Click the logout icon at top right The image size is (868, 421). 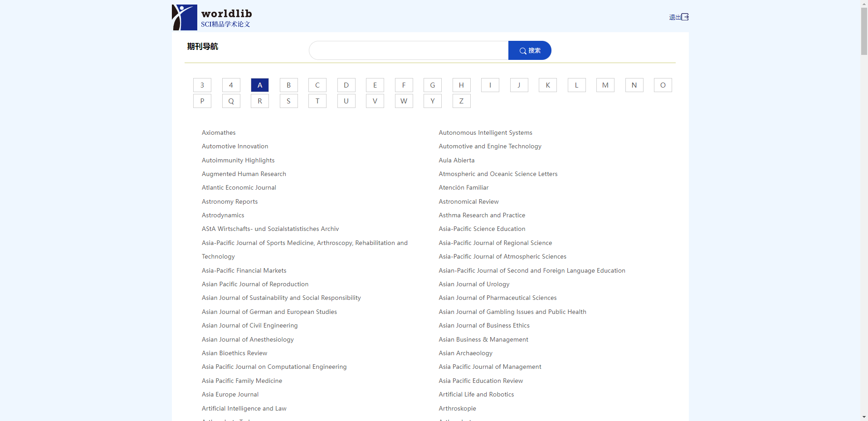pyautogui.click(x=685, y=17)
